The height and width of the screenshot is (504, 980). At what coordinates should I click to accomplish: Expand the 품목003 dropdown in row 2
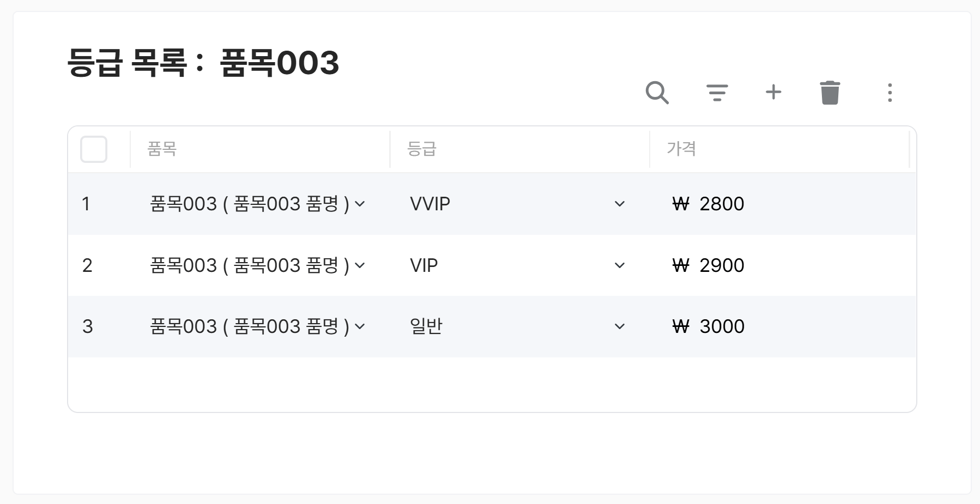pyautogui.click(x=359, y=265)
